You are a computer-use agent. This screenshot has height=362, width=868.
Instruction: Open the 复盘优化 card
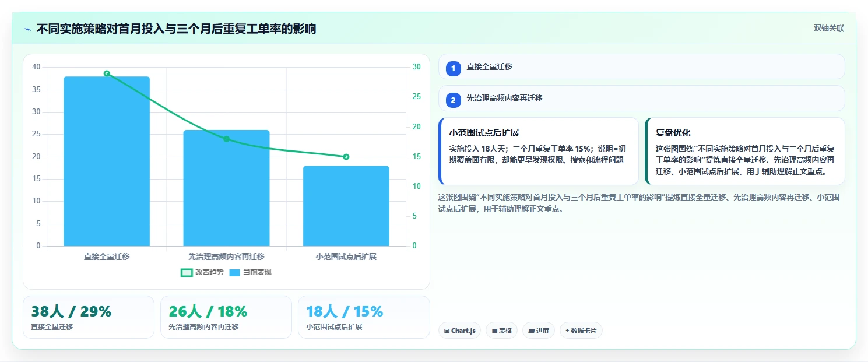coord(745,151)
